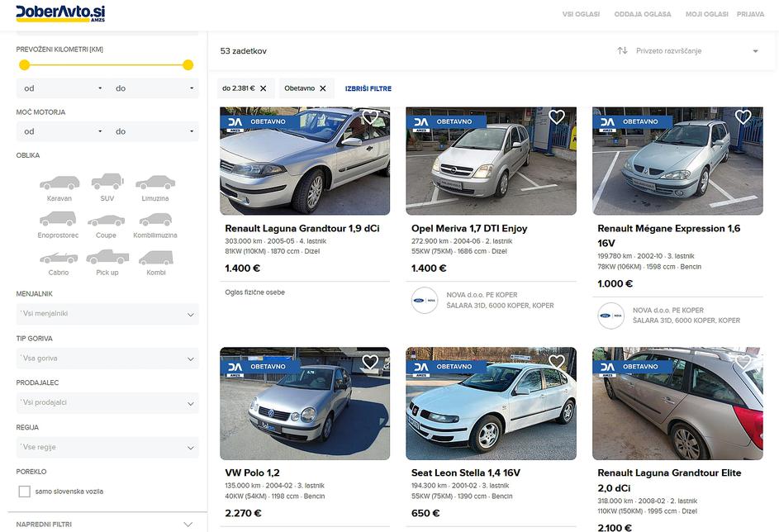Screen dimensions: 779x532
Task: Favorite the Opel Meriva listing heart
Action: (557, 117)
